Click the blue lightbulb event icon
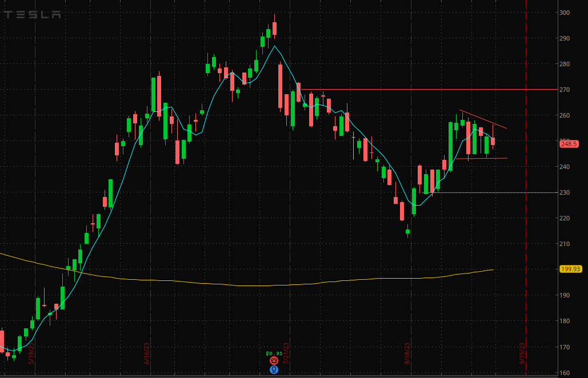This screenshot has height=378, width=588. 274,370
